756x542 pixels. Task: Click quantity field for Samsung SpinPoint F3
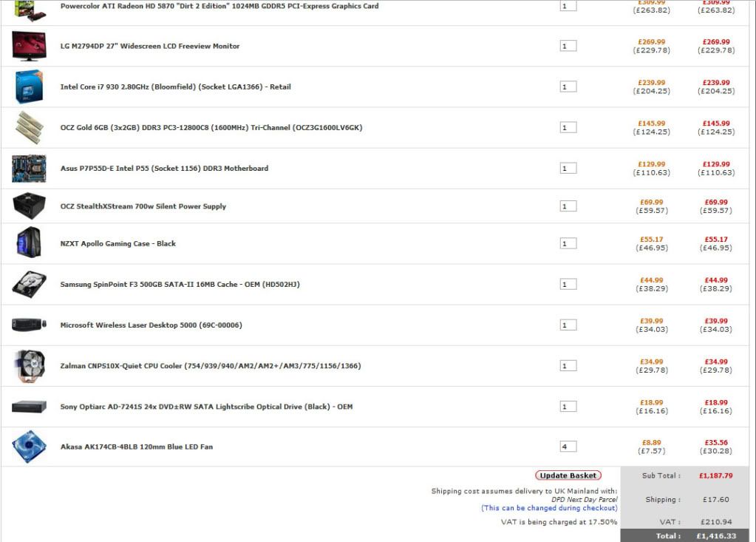click(568, 285)
